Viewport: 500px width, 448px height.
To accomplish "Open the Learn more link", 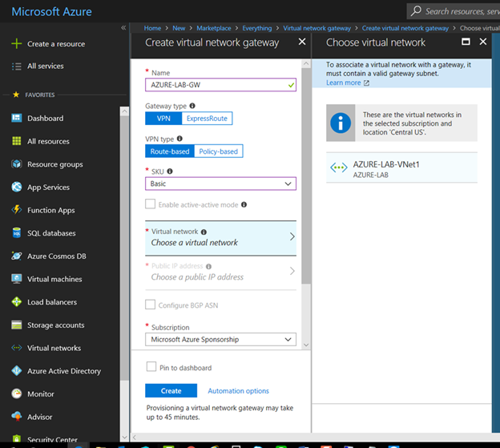I will click(344, 83).
